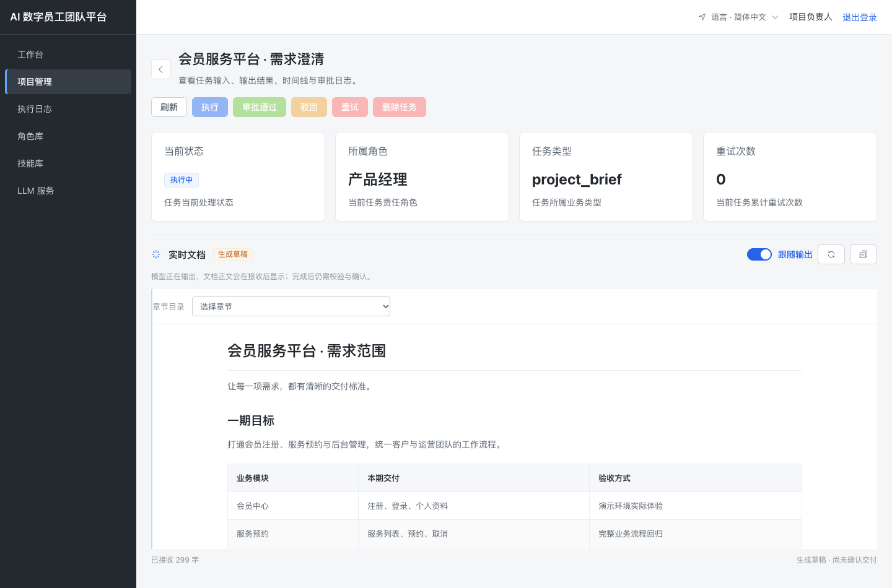Click the 审批通过 button
Screen dimensions: 892x588
coord(260,107)
